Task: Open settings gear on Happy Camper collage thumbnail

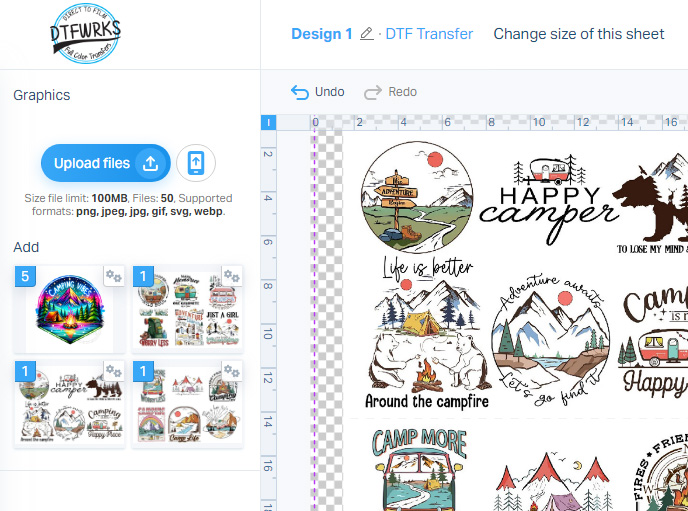Action: (x=114, y=372)
